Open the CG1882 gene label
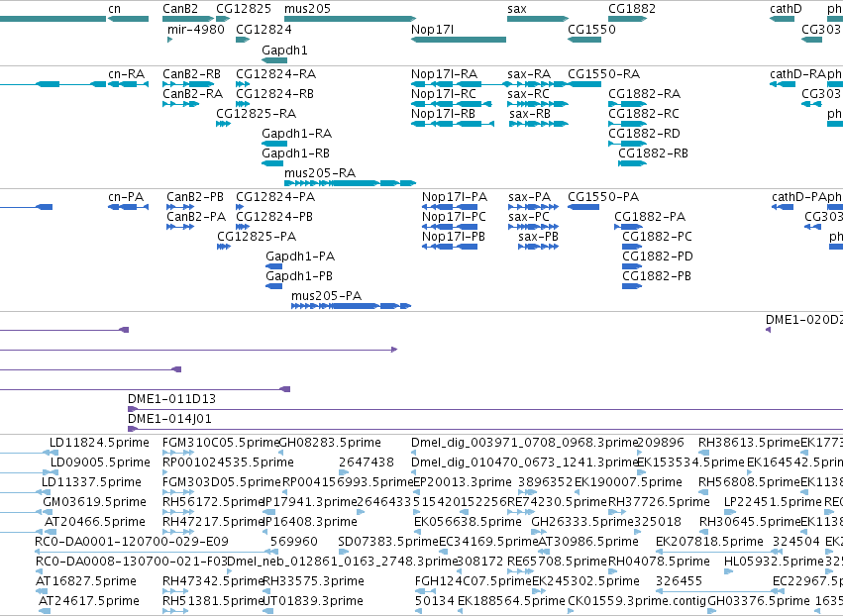Viewport: 843px width, 616px height. (x=632, y=9)
